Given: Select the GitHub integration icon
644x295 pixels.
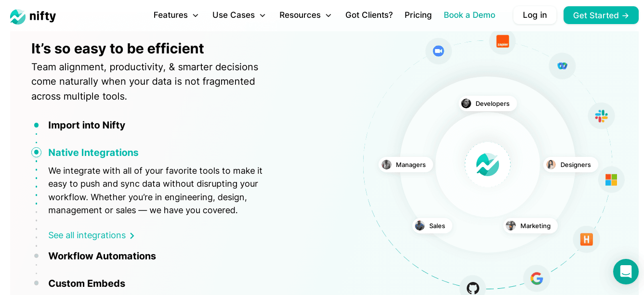Looking at the screenshot, I should [x=473, y=289].
